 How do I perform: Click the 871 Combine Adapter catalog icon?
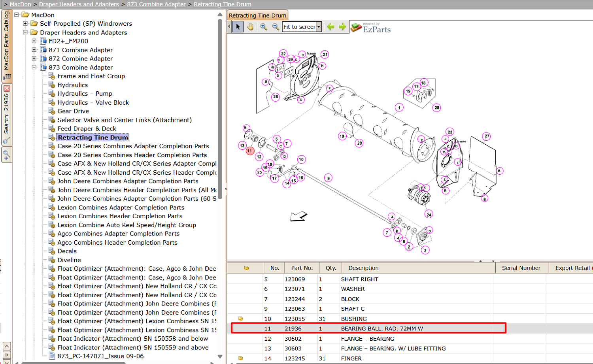[43, 50]
